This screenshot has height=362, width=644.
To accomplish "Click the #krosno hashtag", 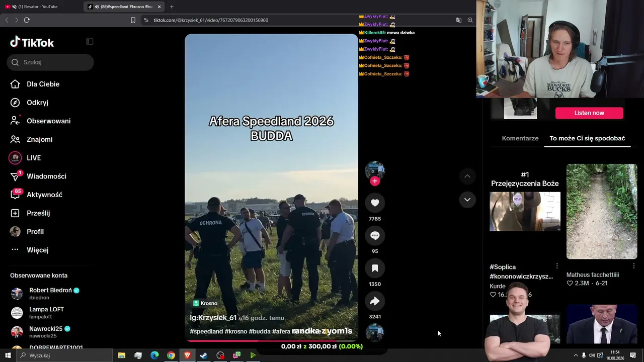I will pos(236,331).
